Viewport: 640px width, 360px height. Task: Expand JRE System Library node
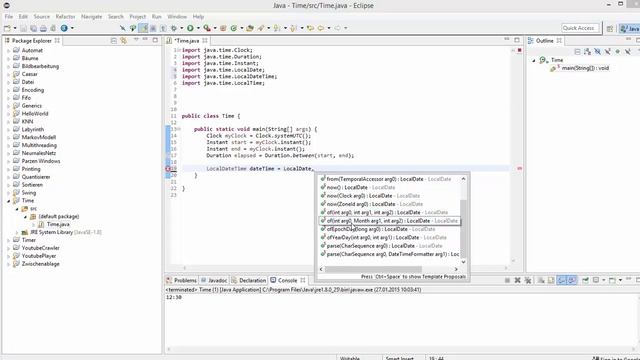(17, 233)
